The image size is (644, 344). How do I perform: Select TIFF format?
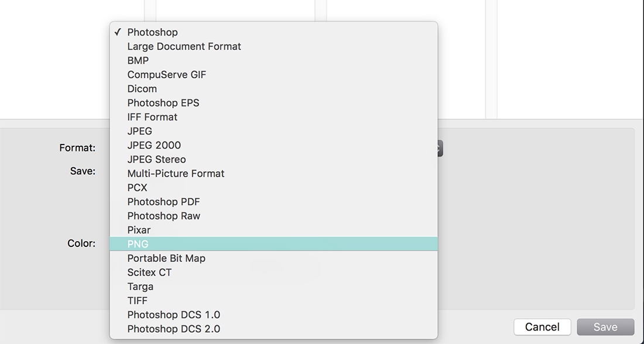[x=273, y=301]
